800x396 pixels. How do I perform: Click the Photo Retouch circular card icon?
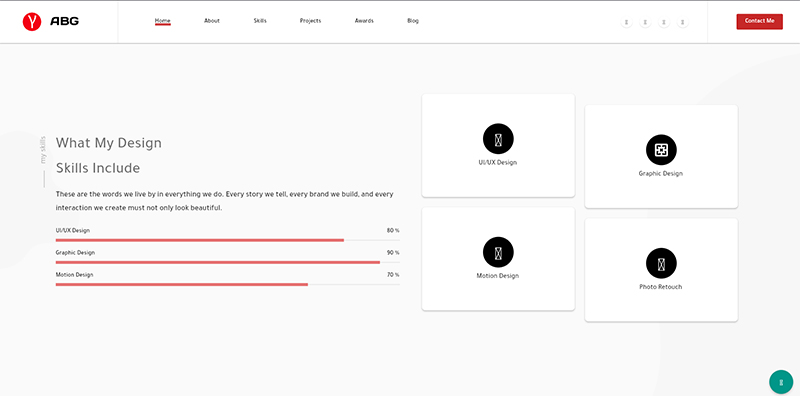click(x=661, y=263)
